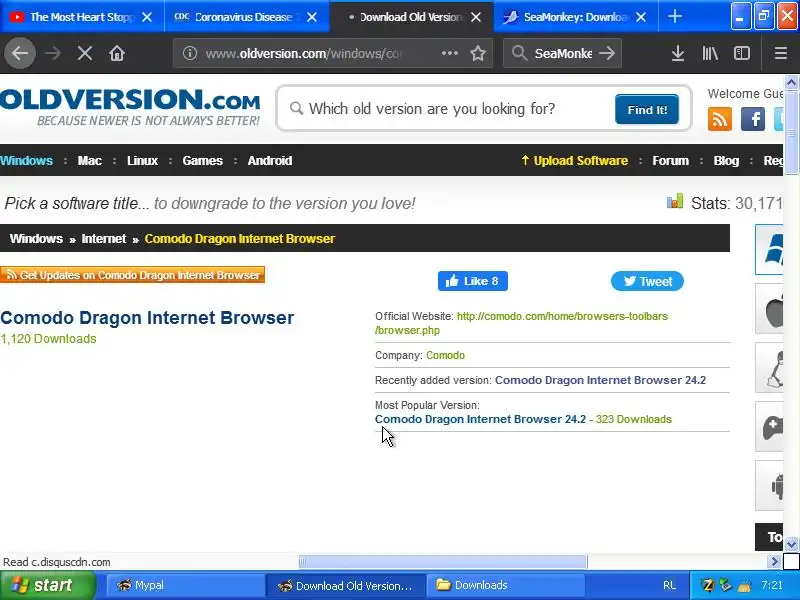The height and width of the screenshot is (600, 800).
Task: Open the hamburger application menu
Action: click(781, 53)
